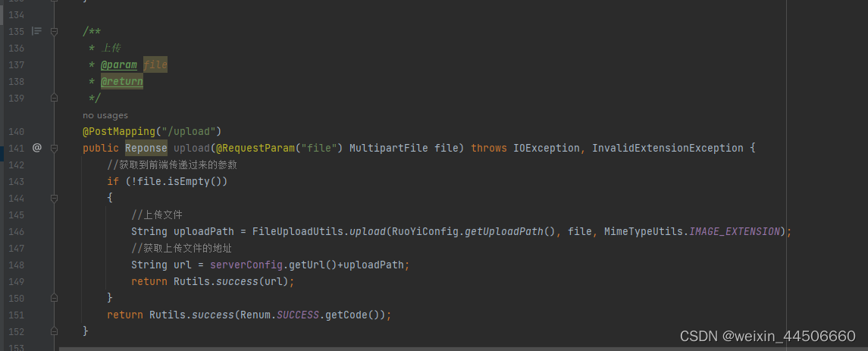The width and height of the screenshot is (868, 351).
Task: Click comment 获取上传文件的地址
Action: click(x=181, y=248)
